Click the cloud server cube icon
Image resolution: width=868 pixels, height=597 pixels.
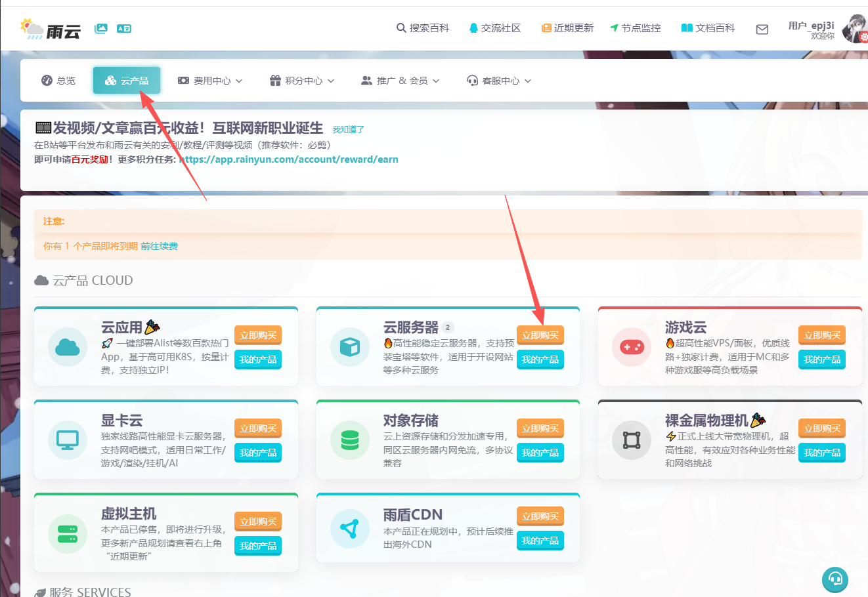click(x=349, y=346)
